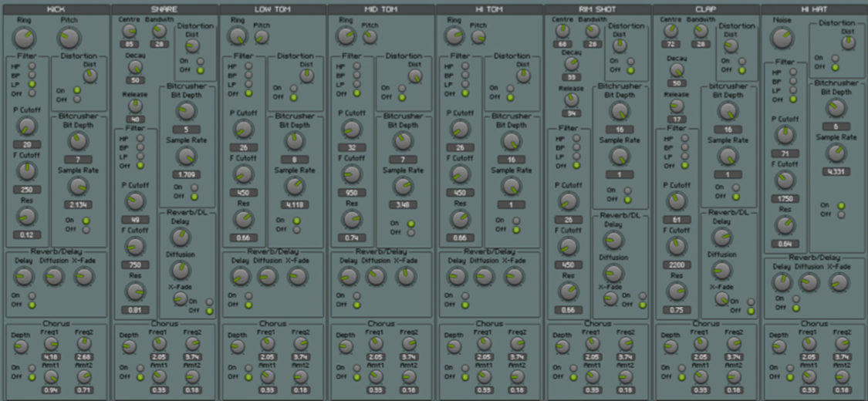Image resolution: width=868 pixels, height=401 pixels.
Task: Click the Mid Tom sample rate value 3.48
Action: (x=403, y=204)
